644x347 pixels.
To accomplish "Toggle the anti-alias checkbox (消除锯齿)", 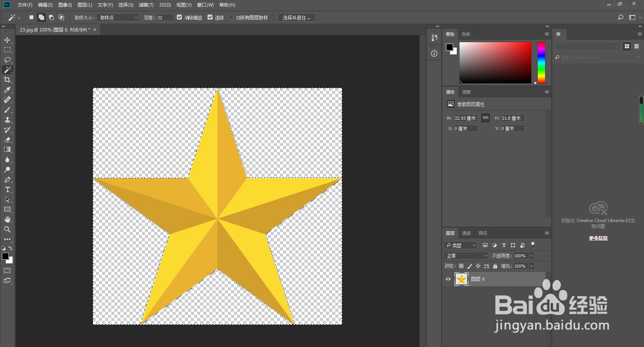I will click(x=180, y=17).
